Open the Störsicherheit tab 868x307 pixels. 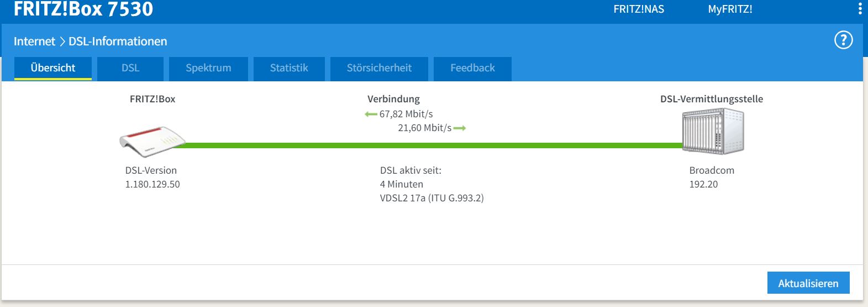[379, 68]
